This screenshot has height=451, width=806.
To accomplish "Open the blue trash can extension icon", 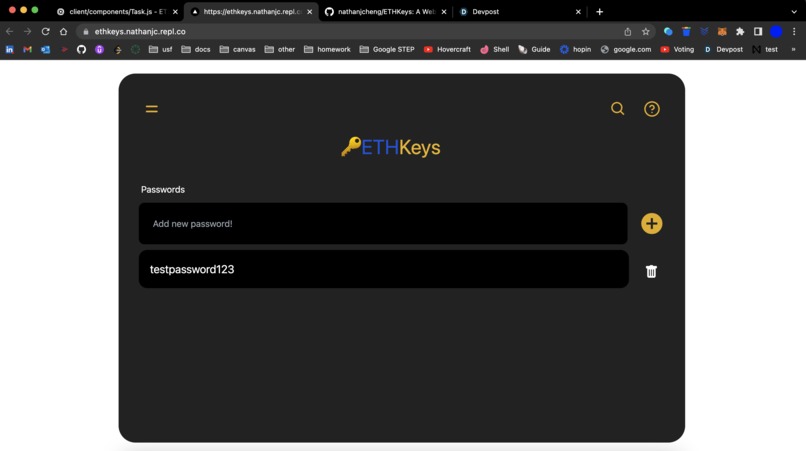I will (x=686, y=31).
